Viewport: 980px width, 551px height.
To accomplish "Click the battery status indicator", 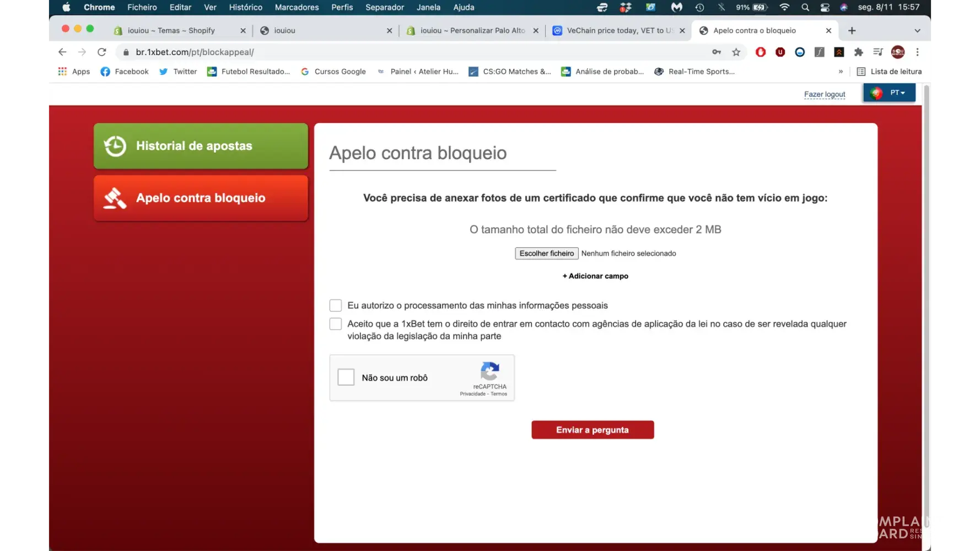I will pos(752,7).
